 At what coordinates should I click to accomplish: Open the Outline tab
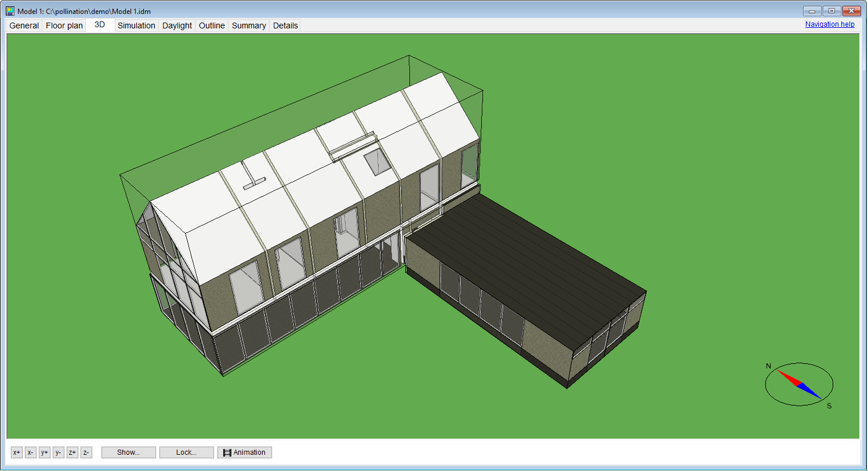(x=212, y=25)
